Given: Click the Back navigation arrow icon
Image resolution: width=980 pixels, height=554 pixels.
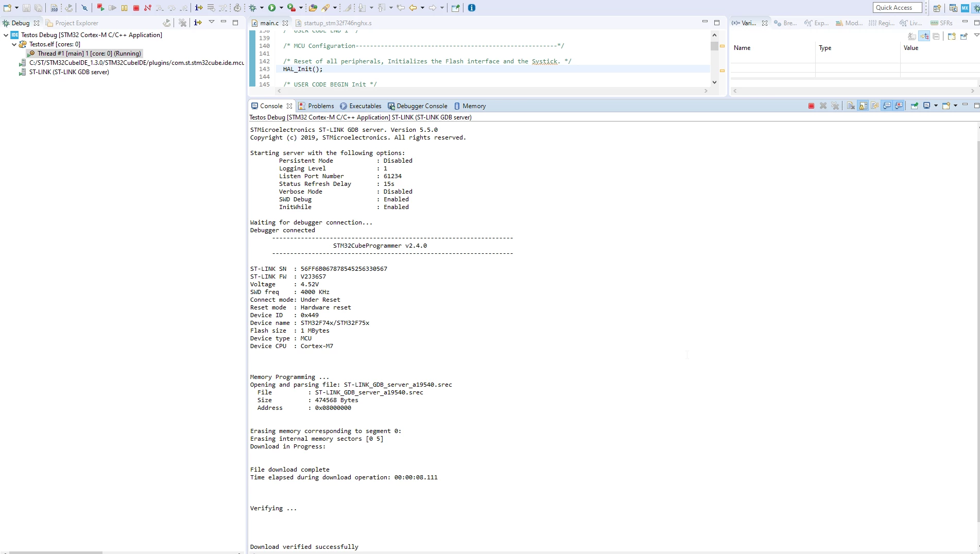Looking at the screenshot, I should click(x=413, y=8).
